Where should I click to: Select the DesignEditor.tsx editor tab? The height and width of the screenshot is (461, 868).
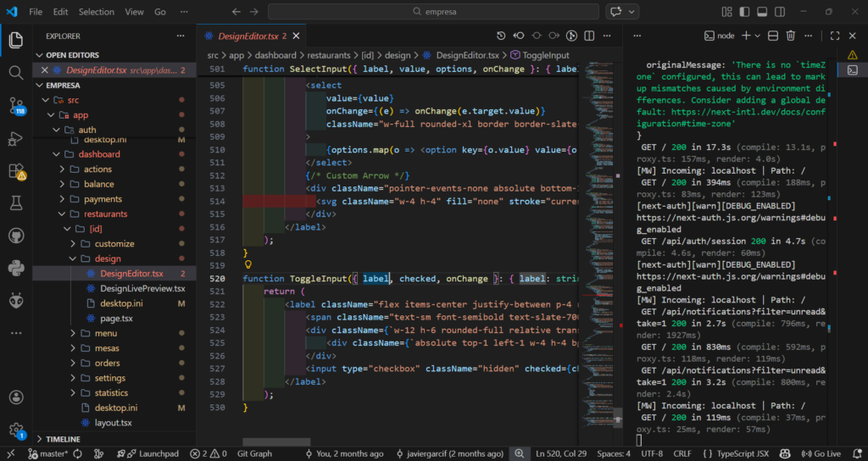click(x=246, y=36)
